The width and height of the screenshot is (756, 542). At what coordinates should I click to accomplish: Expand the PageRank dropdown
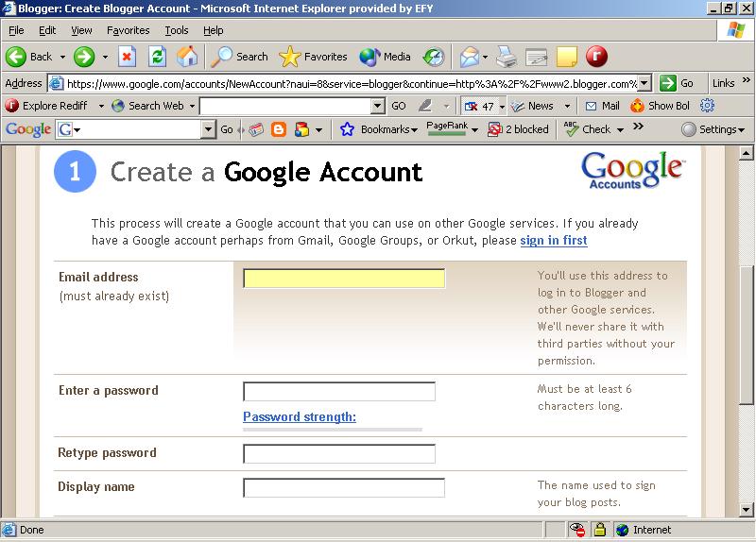click(475, 129)
